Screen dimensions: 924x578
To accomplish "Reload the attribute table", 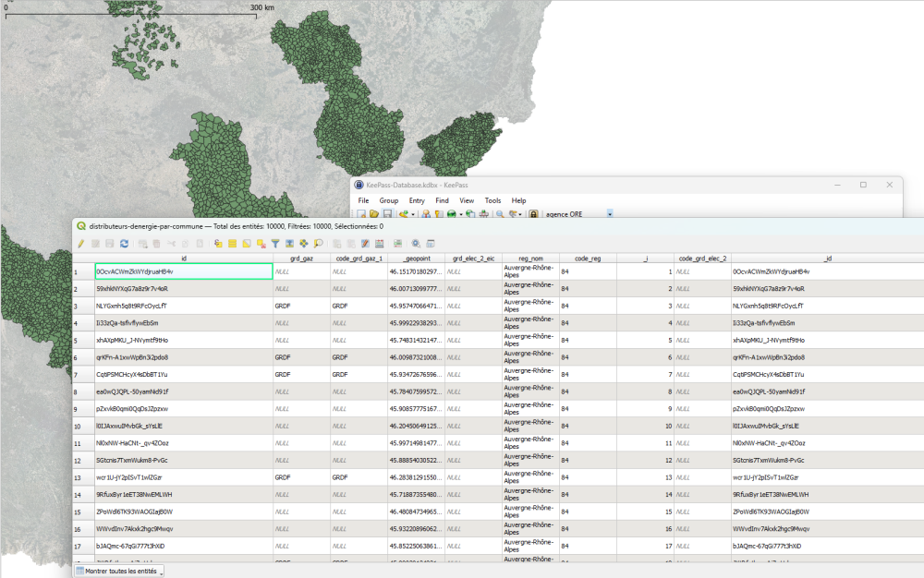I will pyautogui.click(x=124, y=244).
